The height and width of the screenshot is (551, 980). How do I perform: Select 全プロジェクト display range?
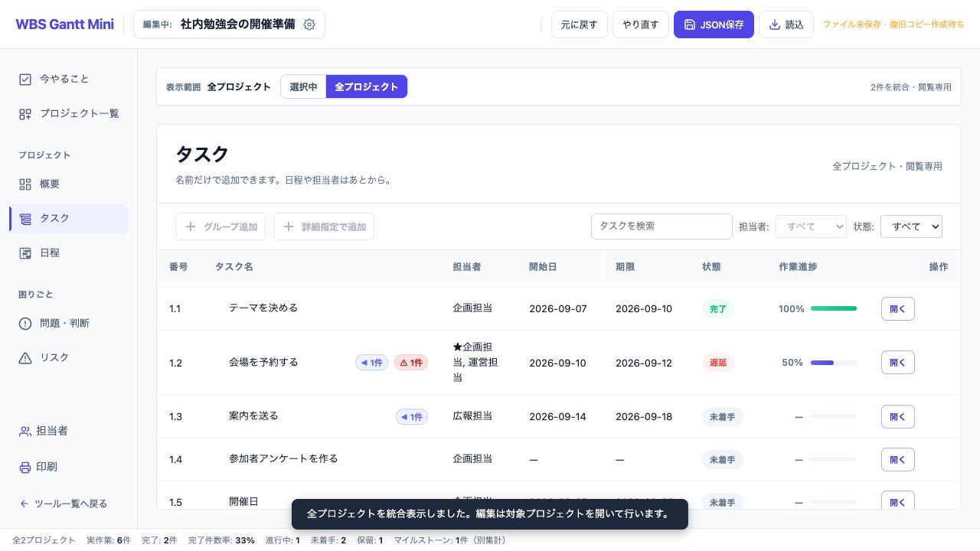point(367,86)
